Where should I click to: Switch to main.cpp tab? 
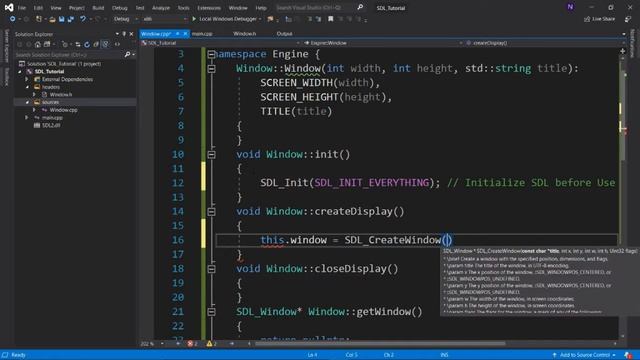click(202, 34)
